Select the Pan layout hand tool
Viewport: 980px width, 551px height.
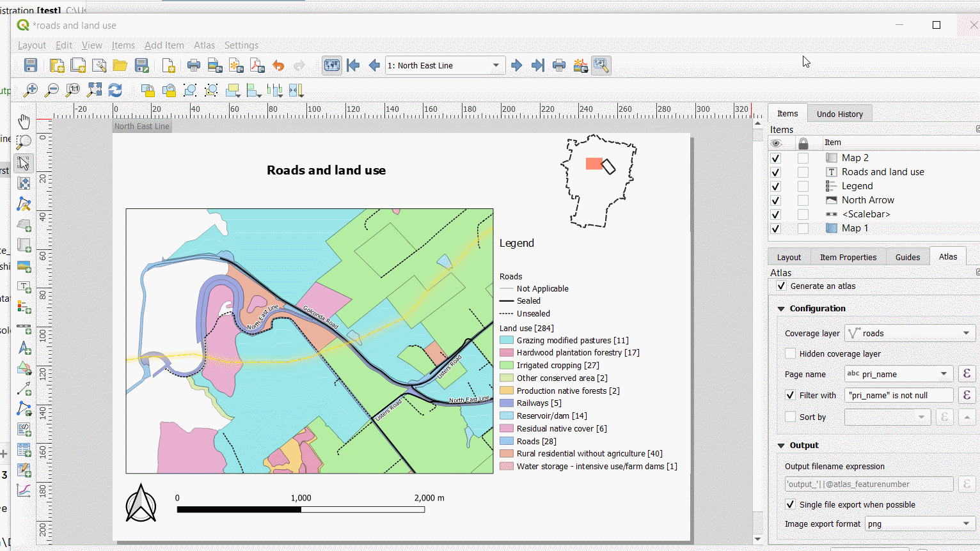pyautogui.click(x=24, y=121)
